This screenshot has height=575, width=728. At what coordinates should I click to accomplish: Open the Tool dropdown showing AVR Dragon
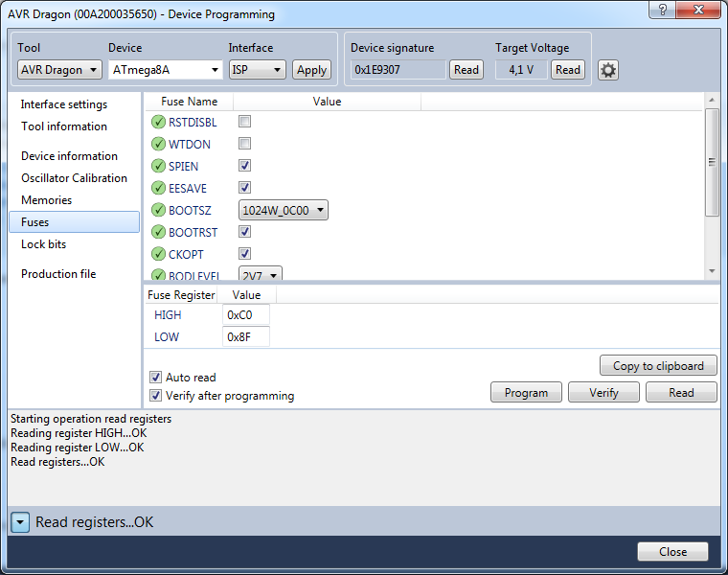tap(59, 70)
